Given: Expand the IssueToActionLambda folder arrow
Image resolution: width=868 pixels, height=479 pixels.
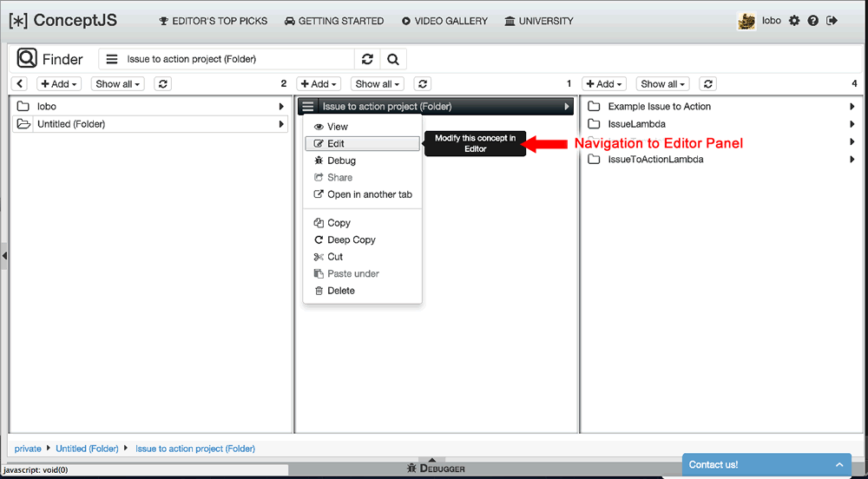Looking at the screenshot, I should coord(852,160).
